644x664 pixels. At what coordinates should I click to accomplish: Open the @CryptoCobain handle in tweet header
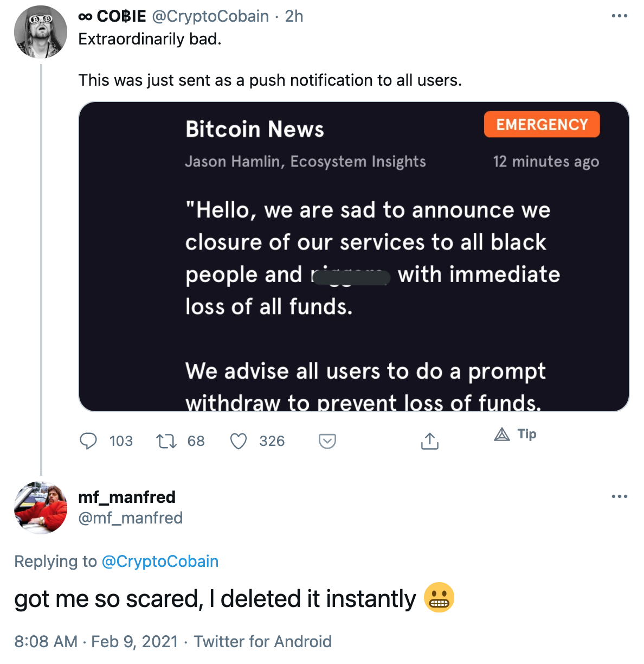pos(210,16)
